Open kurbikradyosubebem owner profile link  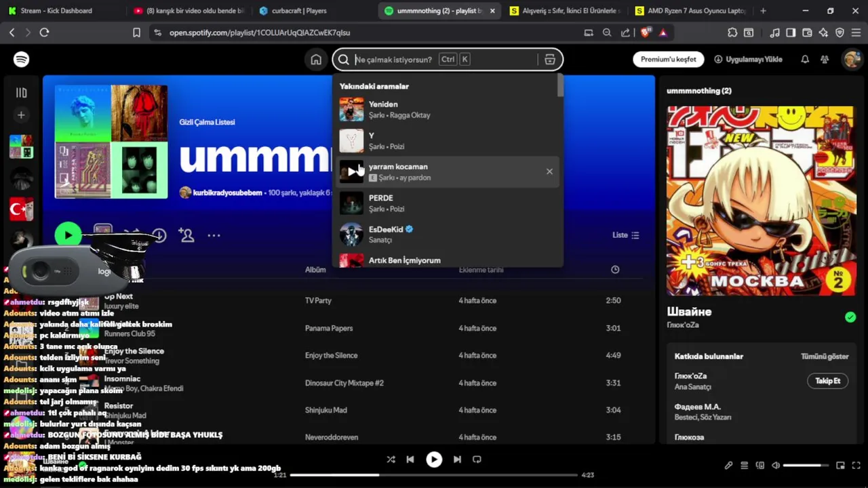point(228,193)
